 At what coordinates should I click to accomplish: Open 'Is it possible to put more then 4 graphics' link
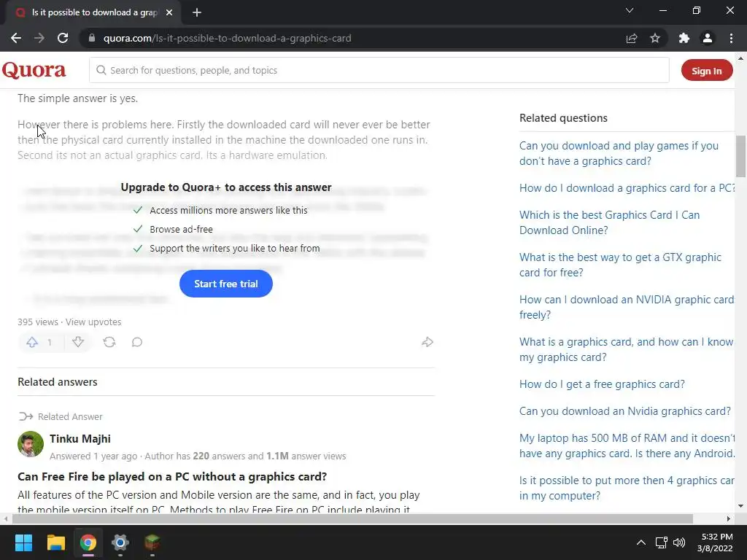tap(627, 488)
